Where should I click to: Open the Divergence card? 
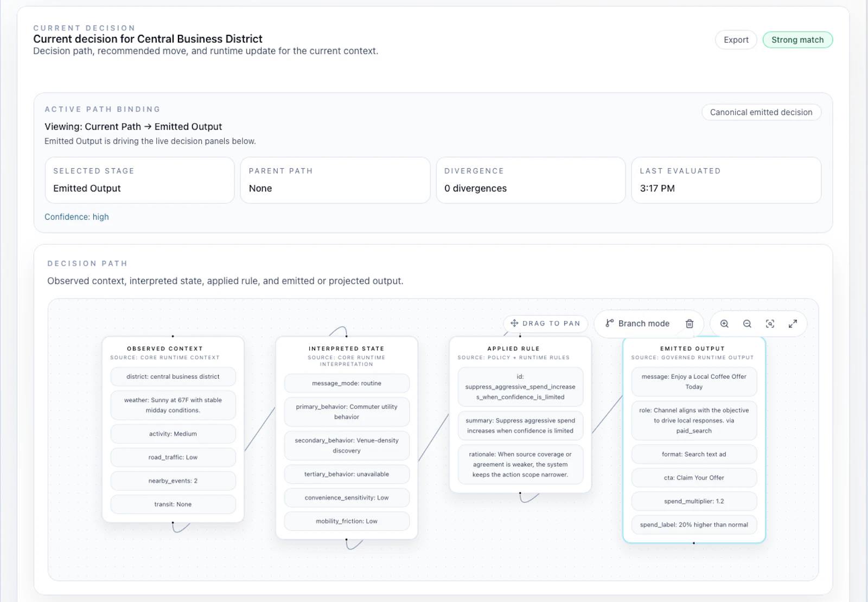coord(531,180)
